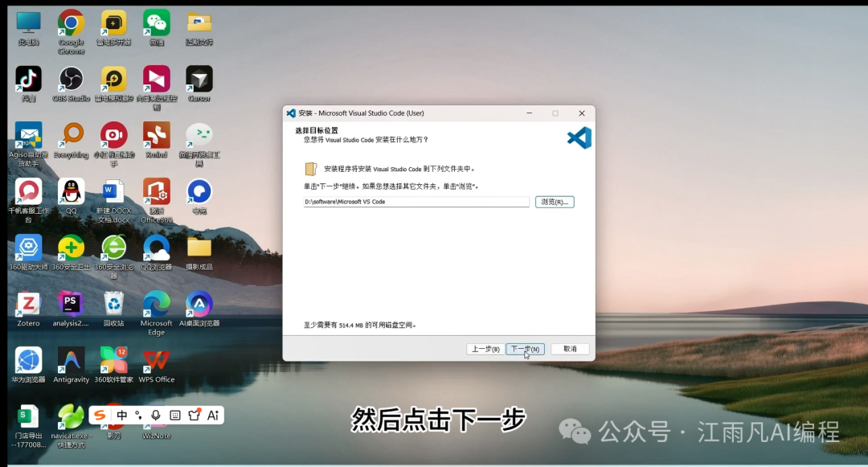This screenshot has height=467, width=868.
Task: Open the skin shirt icon on the IME bar
Action: 194,415
